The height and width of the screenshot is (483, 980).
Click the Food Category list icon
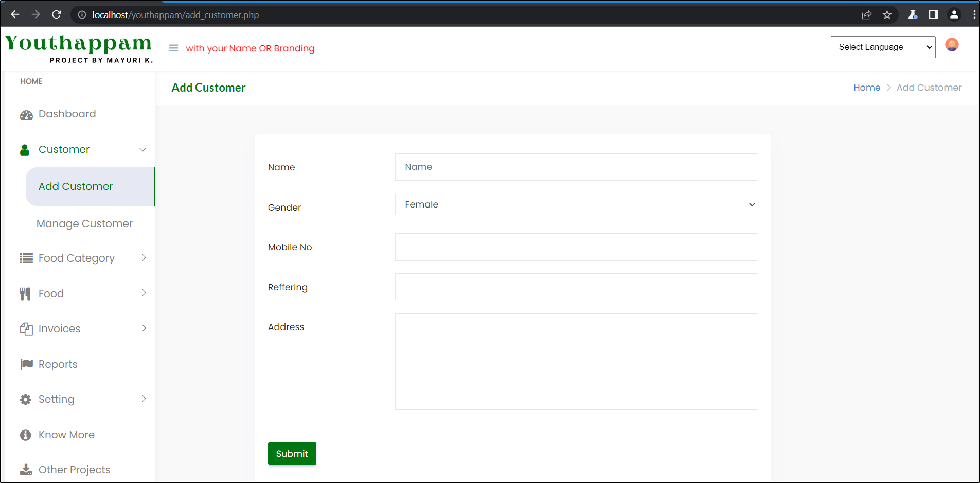coord(26,257)
